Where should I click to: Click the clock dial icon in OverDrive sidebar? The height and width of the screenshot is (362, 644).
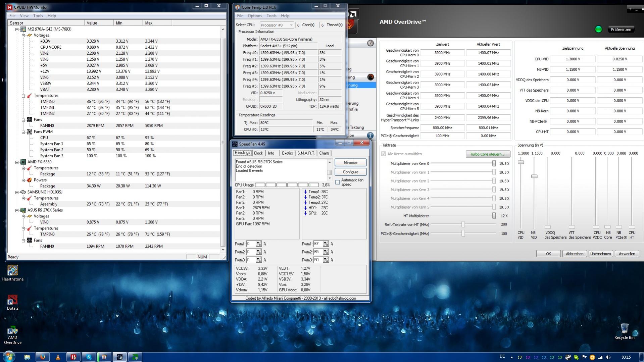tap(370, 43)
